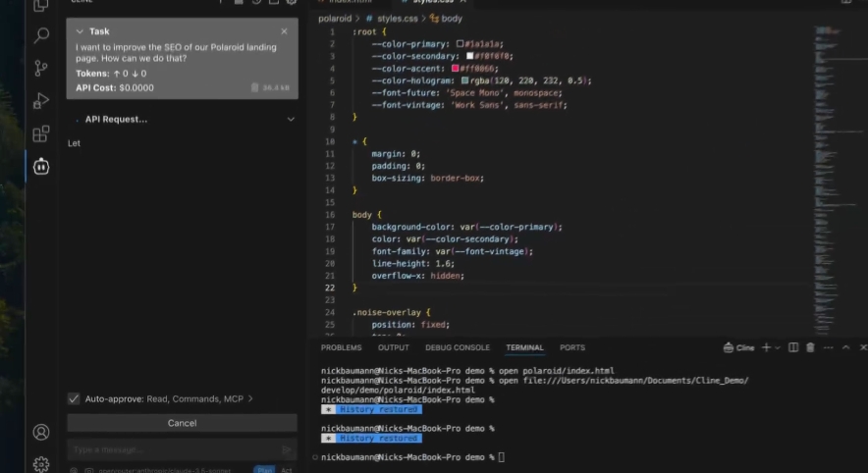Uncheck the Auto-approve checkbox
The image size is (868, 473).
pos(74,398)
